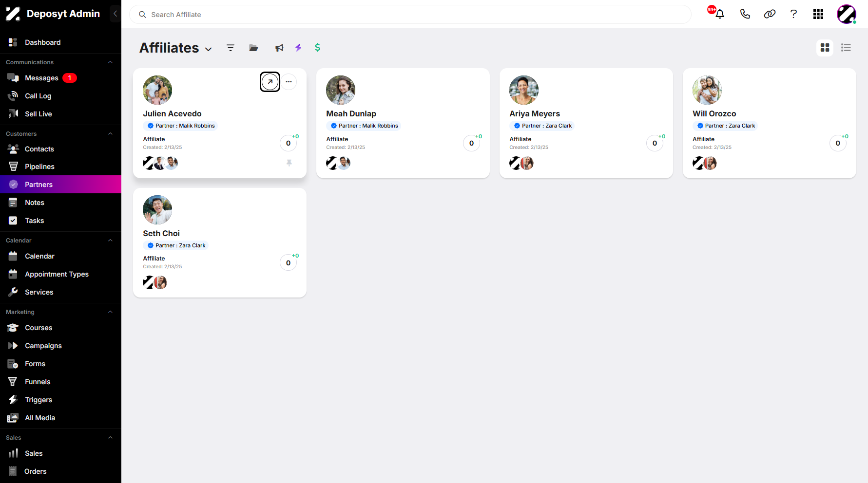Open the affiliates filter icon
Screen dimensions: 868x483
(231, 48)
